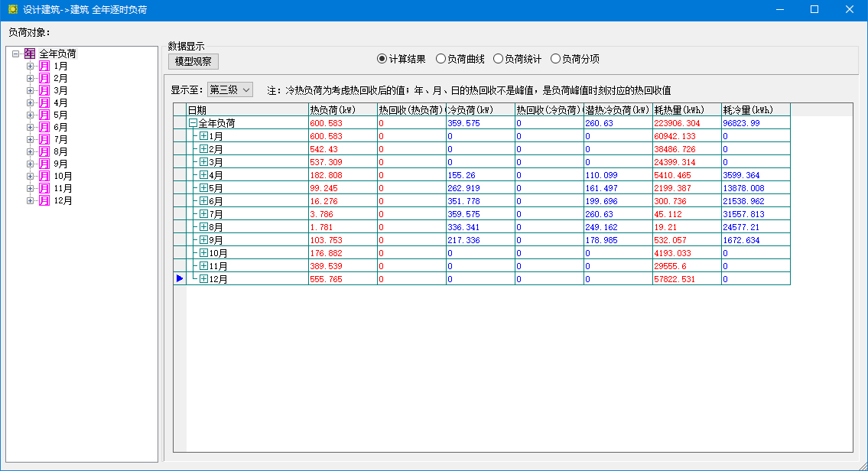The height and width of the screenshot is (471, 868).
Task: Click the pink month icon for 6月 in tree
Action: [44, 128]
